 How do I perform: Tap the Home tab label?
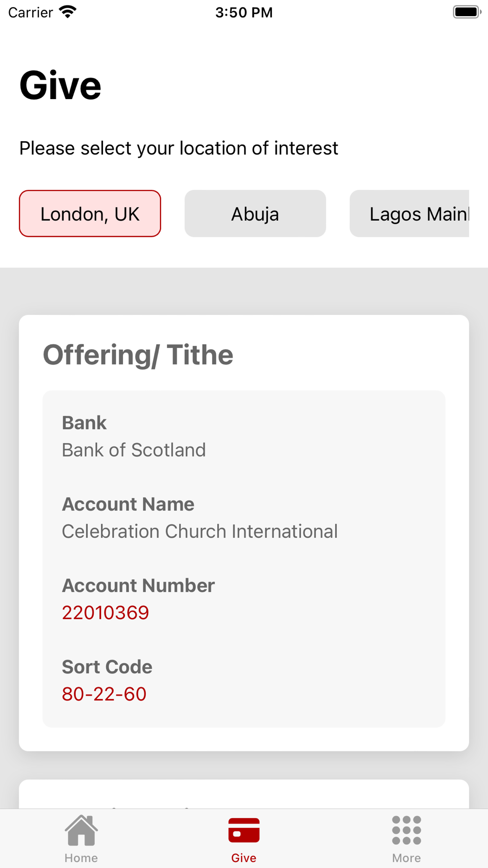pos(81,858)
